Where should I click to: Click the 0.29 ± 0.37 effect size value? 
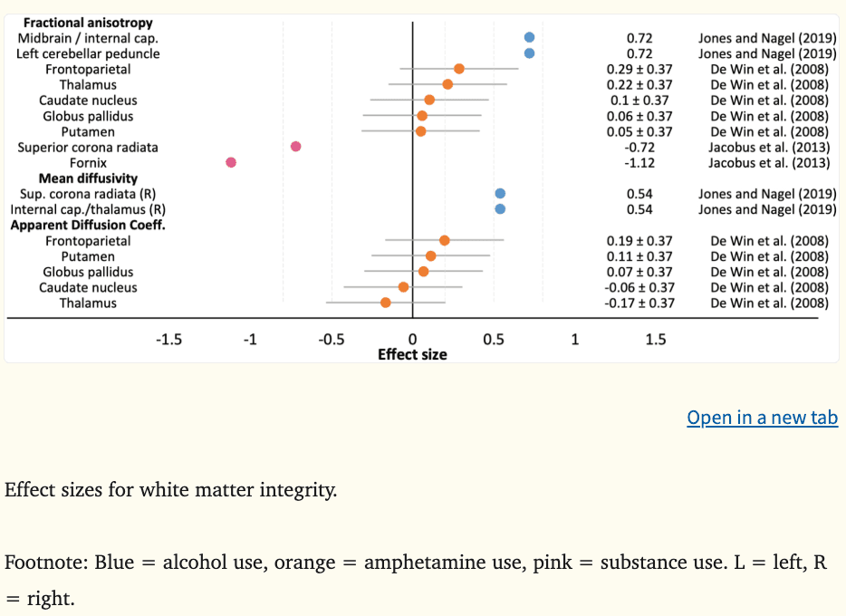point(639,70)
